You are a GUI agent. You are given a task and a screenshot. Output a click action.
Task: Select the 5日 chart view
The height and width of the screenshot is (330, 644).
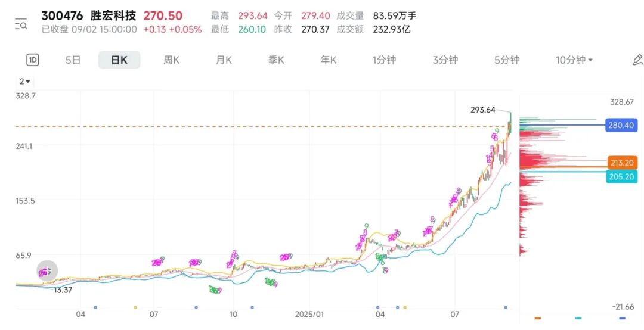(x=73, y=60)
